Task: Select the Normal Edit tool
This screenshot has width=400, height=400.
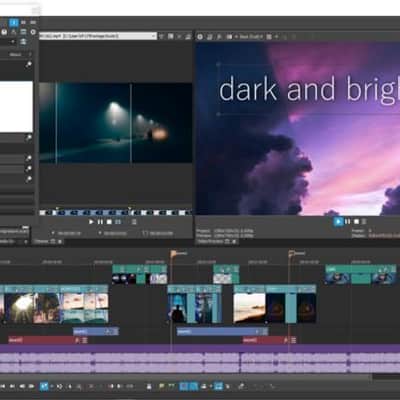Action: (44, 386)
